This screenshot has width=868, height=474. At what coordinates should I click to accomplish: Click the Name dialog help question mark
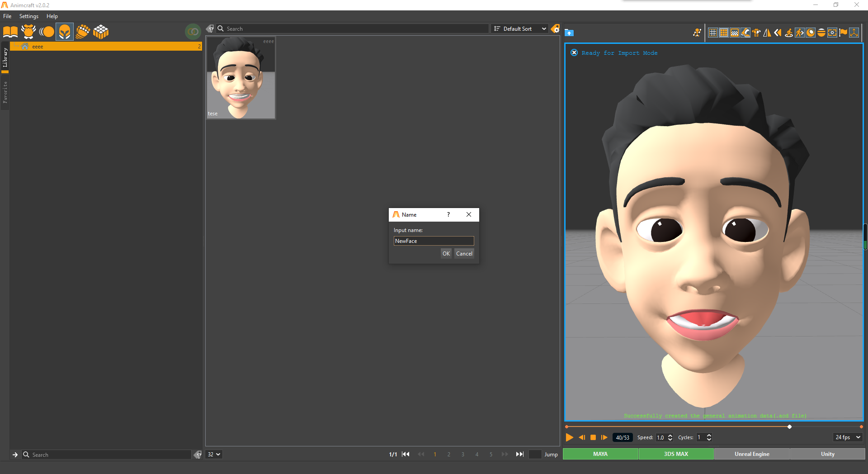click(x=448, y=215)
